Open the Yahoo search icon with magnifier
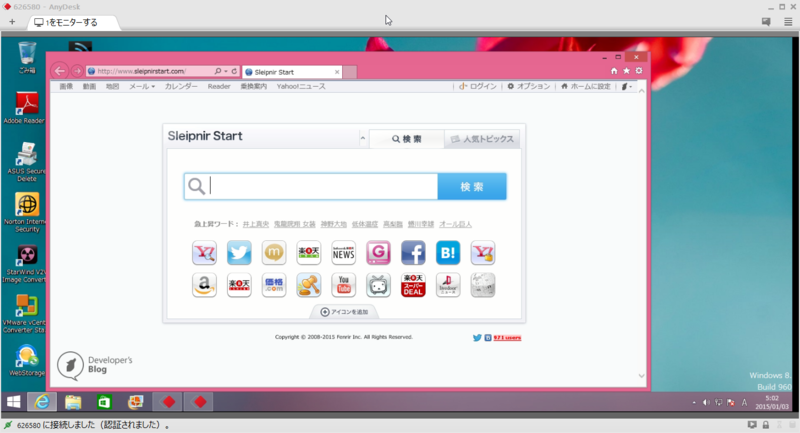800x433 pixels. click(x=205, y=252)
